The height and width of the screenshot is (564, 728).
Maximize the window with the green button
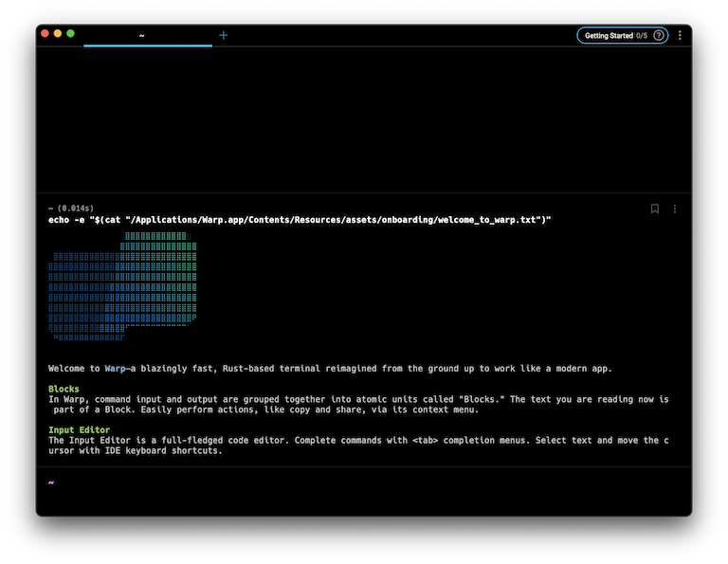point(70,33)
